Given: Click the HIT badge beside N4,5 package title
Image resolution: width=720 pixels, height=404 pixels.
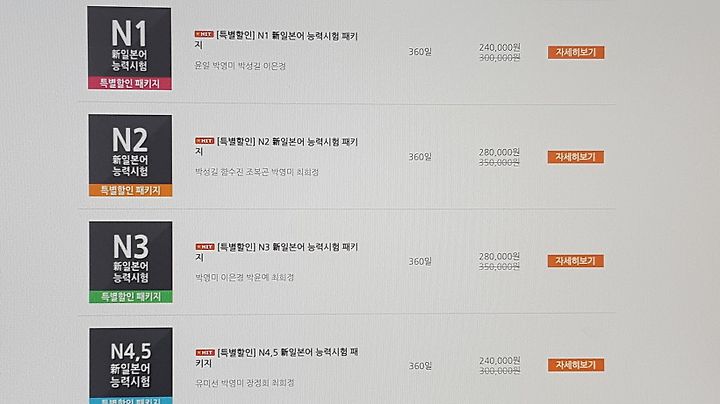Looking at the screenshot, I should 205,353.
